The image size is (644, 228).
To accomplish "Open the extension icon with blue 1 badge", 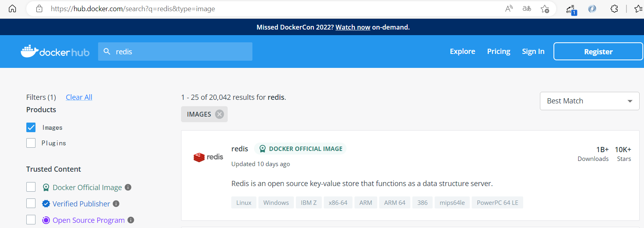I will click(571, 10).
